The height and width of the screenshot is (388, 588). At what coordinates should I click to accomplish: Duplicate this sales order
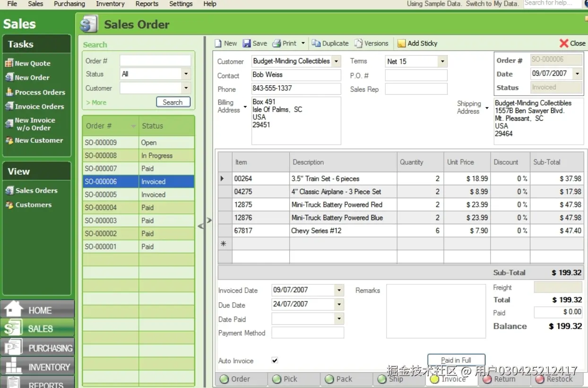pyautogui.click(x=330, y=43)
